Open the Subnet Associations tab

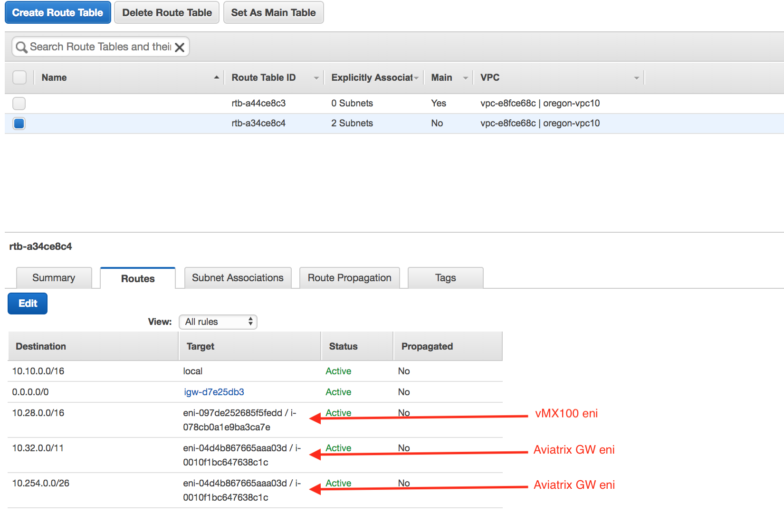point(238,278)
